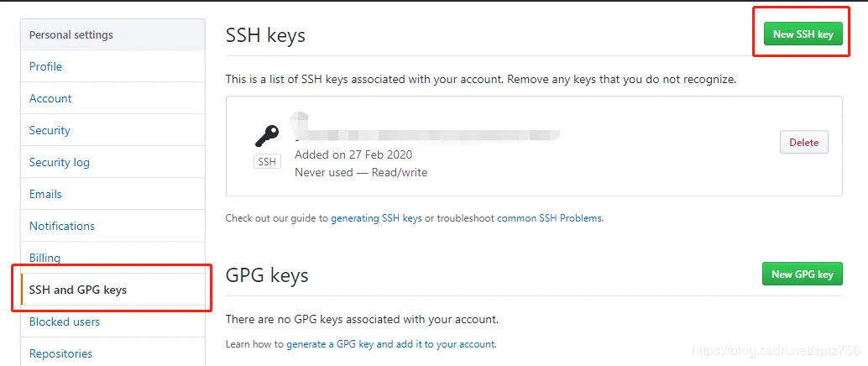Go to Account settings
Screen dimensions: 868x366
coord(50,98)
